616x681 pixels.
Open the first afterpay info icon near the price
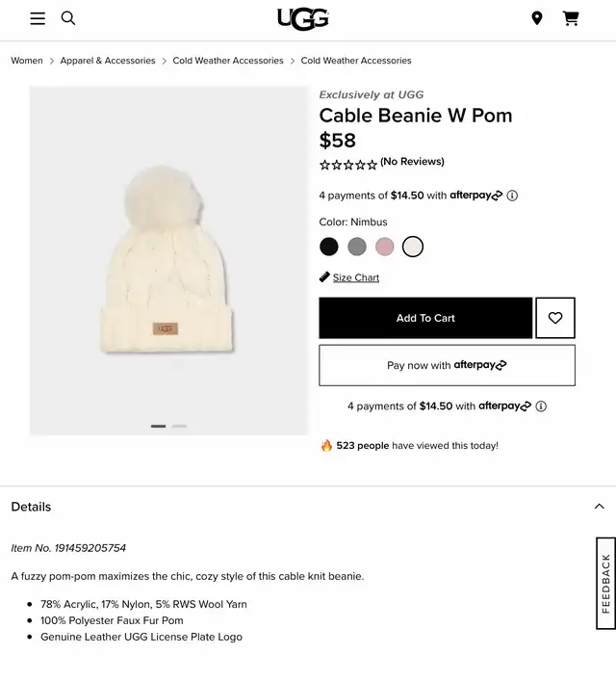coord(512,196)
